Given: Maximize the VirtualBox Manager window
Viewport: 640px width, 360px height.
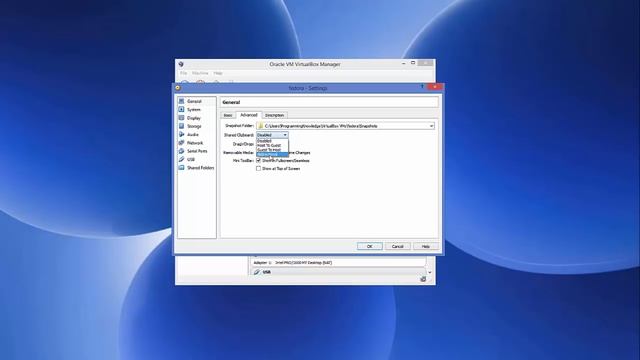Looking at the screenshot, I should tap(413, 63).
